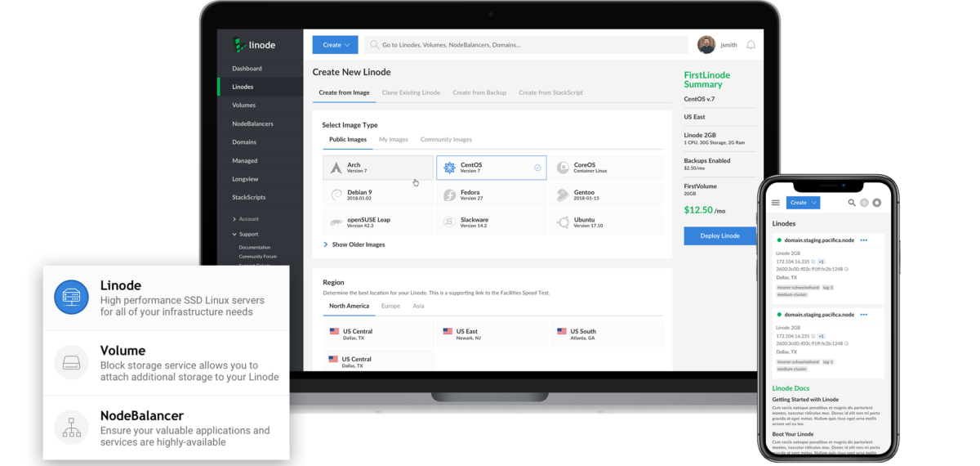Select US Central Dallas, TX in top region row
This screenshot has width=980, height=466.
coord(378,334)
